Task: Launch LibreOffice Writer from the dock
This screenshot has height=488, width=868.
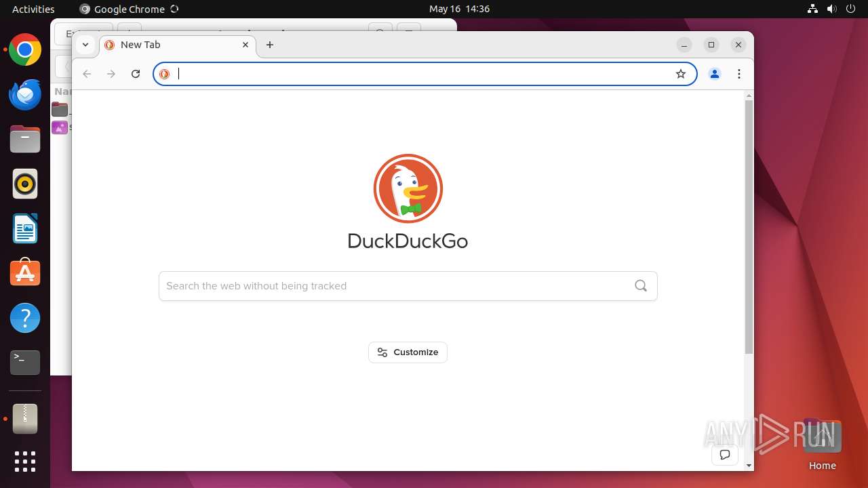Action: click(25, 228)
